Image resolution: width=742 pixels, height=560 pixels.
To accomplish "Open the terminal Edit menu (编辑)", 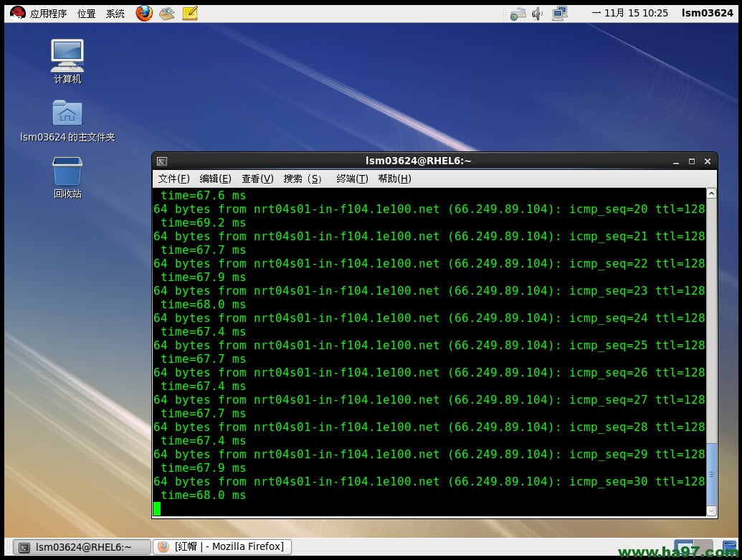I will (215, 179).
